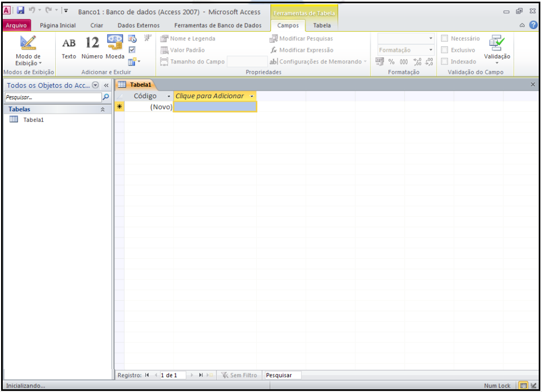Tick the Exclusivo checkbox
The width and height of the screenshot is (542, 392).
click(x=445, y=50)
